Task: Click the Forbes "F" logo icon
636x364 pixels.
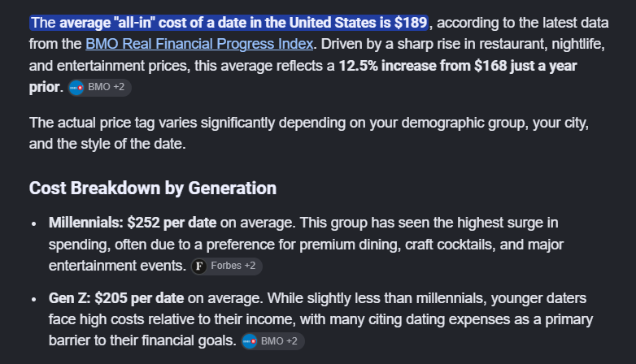Action: (199, 266)
